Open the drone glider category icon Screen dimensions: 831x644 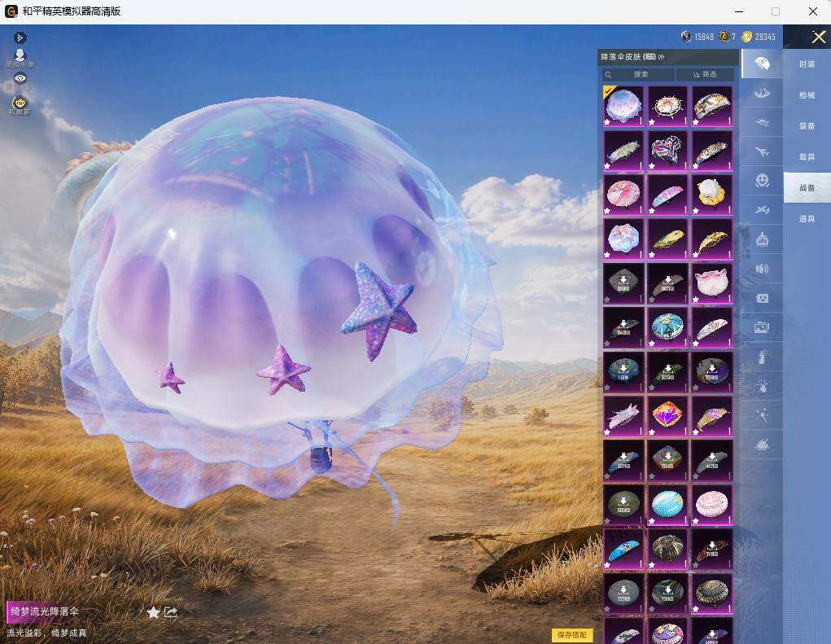pos(762,123)
